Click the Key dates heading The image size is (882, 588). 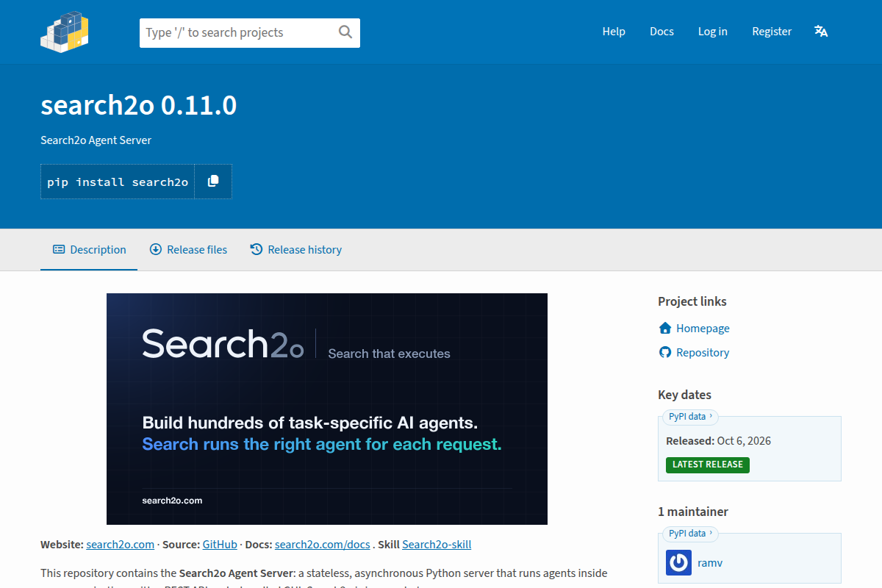pos(684,395)
